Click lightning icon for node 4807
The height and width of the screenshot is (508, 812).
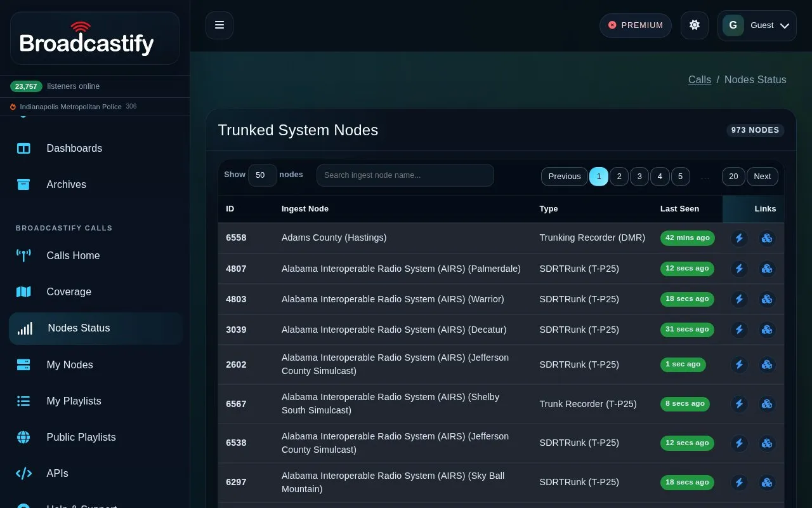pyautogui.click(x=739, y=269)
